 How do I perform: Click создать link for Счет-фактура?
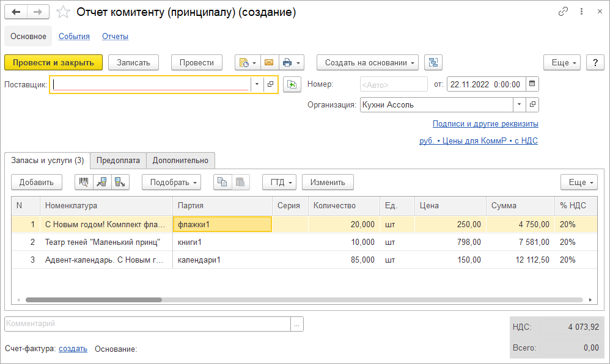coord(73,349)
